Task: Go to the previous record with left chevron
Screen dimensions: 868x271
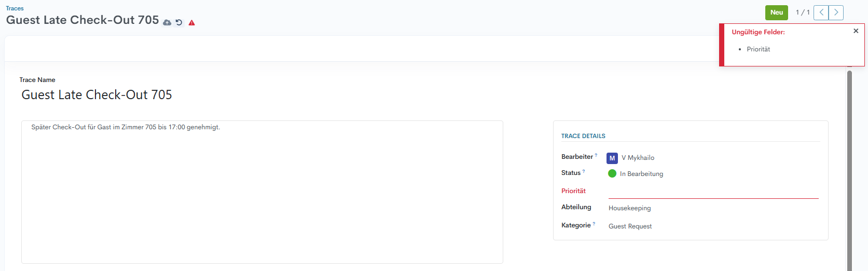Action: [x=821, y=12]
